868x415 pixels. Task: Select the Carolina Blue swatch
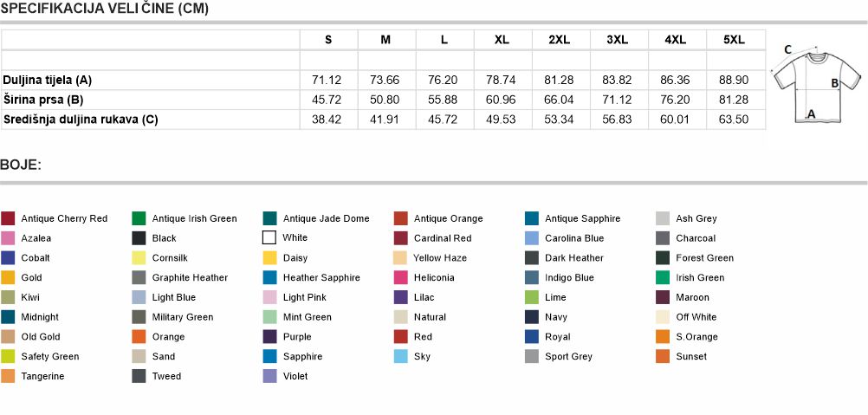point(531,238)
